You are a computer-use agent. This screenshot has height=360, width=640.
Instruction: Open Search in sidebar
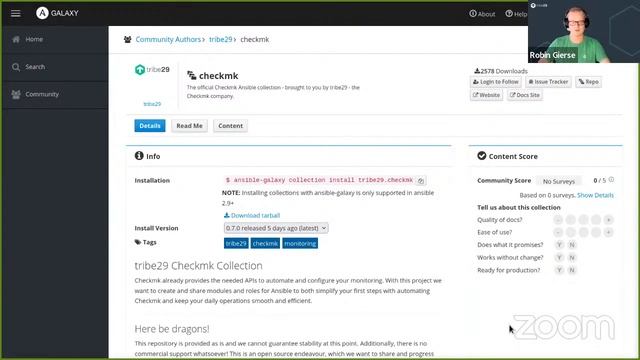55,67
